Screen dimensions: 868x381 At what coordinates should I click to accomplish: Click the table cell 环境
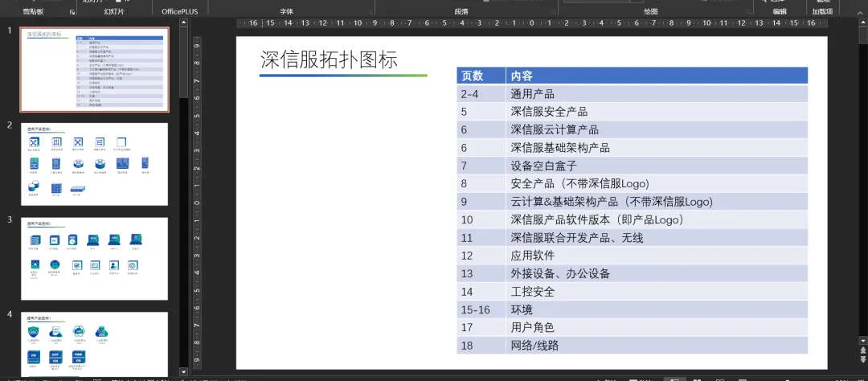[x=657, y=309]
